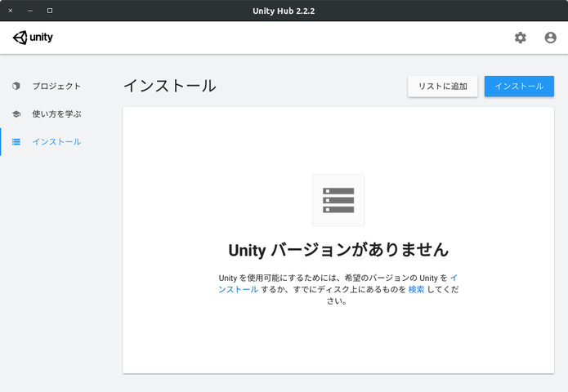568x392 pixels.
Task: Click the graduation cap icon beside 使い方を学ぶ
Action: pyautogui.click(x=16, y=114)
